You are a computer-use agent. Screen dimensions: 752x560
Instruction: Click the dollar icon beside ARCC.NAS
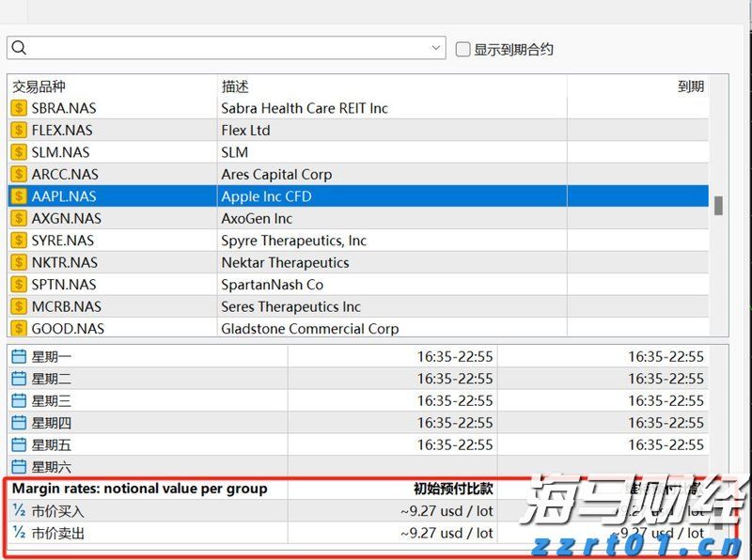(19, 174)
